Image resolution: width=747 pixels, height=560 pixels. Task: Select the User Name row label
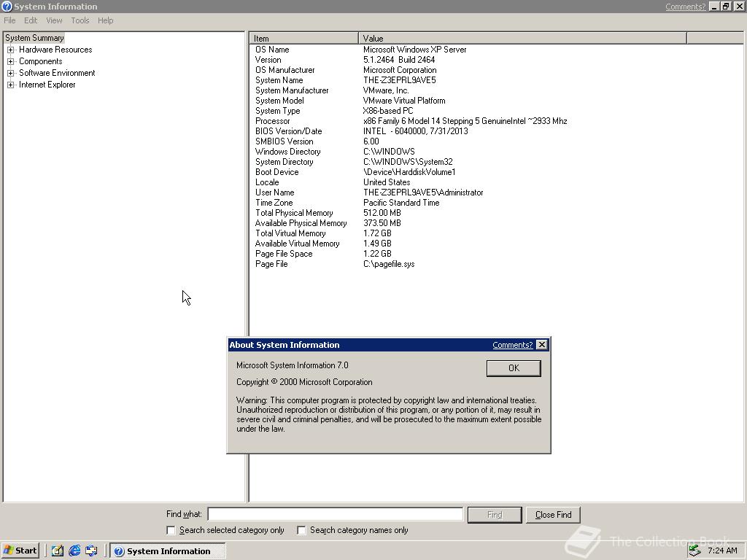[x=275, y=192]
